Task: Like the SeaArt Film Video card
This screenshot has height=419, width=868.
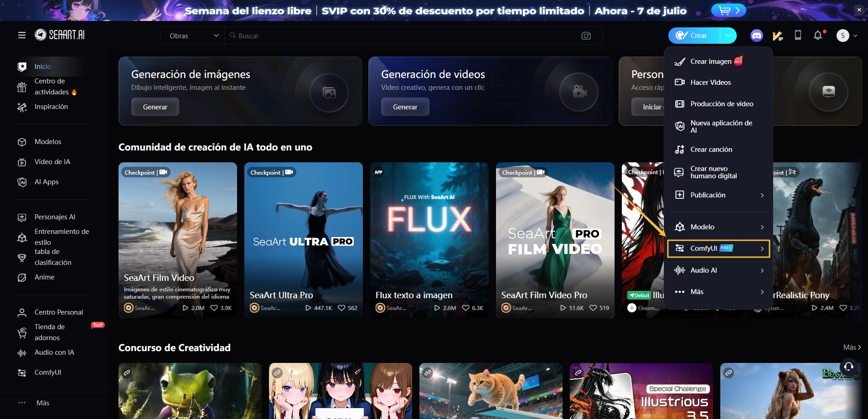Action: 214,308
